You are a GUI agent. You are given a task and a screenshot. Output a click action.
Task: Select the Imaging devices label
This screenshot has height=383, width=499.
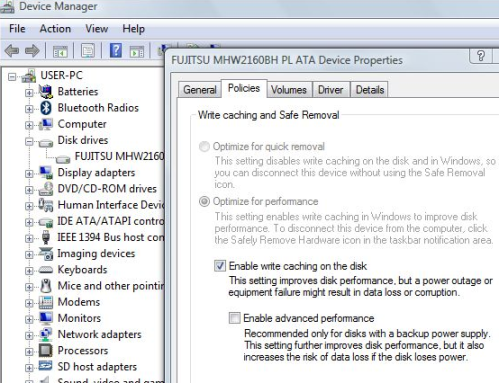pos(96,254)
